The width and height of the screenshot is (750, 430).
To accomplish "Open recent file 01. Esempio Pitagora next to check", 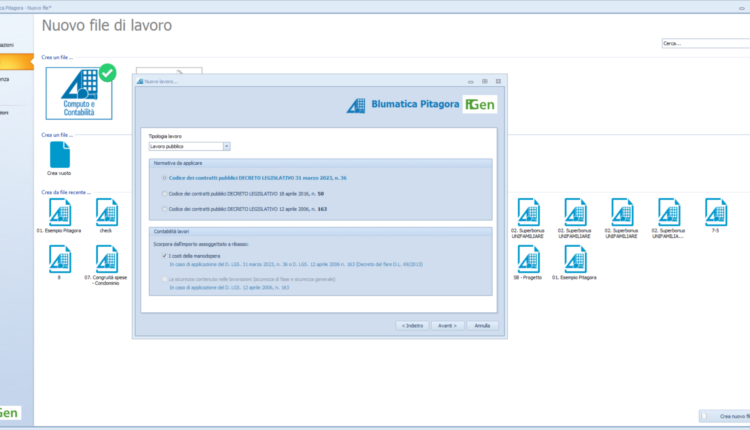I will click(60, 212).
